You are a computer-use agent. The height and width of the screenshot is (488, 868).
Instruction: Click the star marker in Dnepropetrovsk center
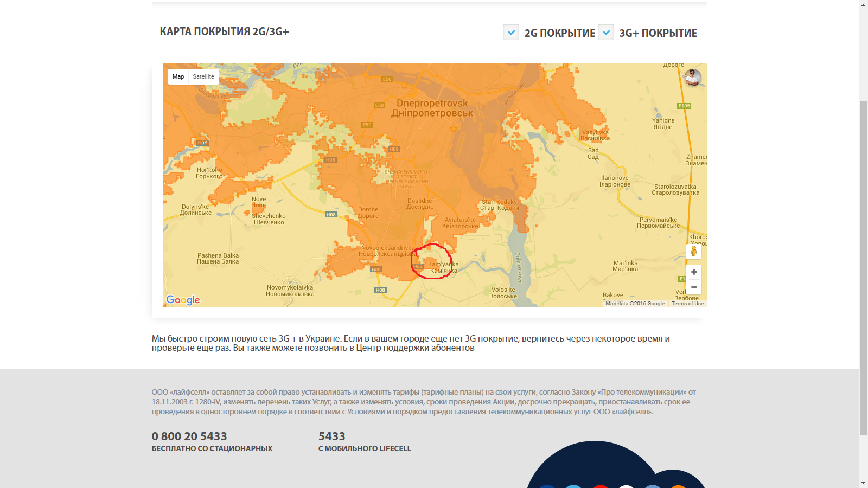coord(453,129)
